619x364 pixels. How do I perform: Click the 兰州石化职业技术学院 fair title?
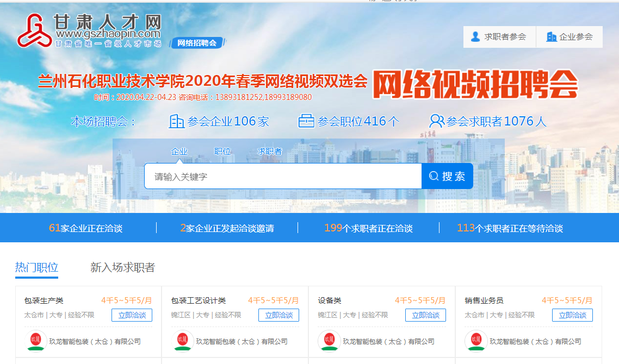pyautogui.click(x=202, y=81)
